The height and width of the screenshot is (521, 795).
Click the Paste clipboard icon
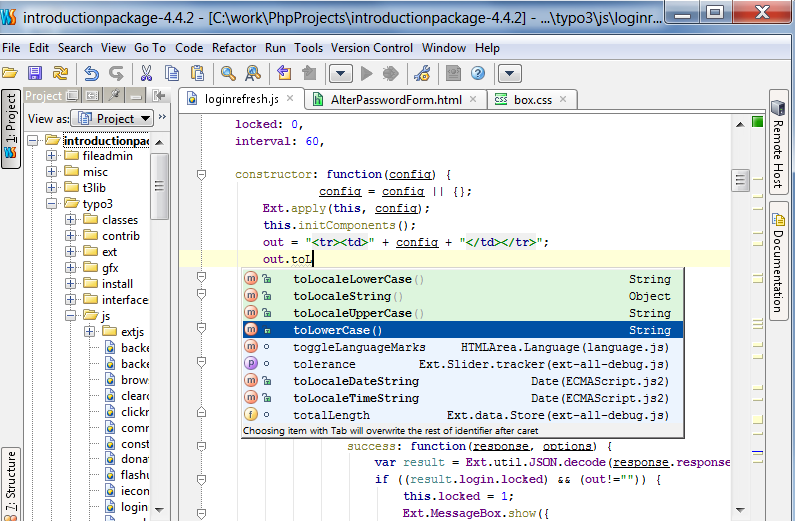(x=198, y=73)
